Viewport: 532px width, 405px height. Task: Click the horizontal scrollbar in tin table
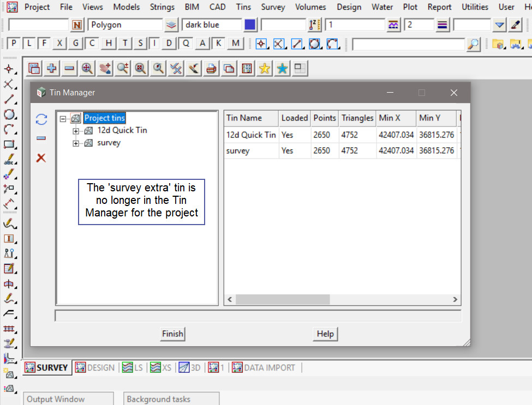click(x=283, y=299)
